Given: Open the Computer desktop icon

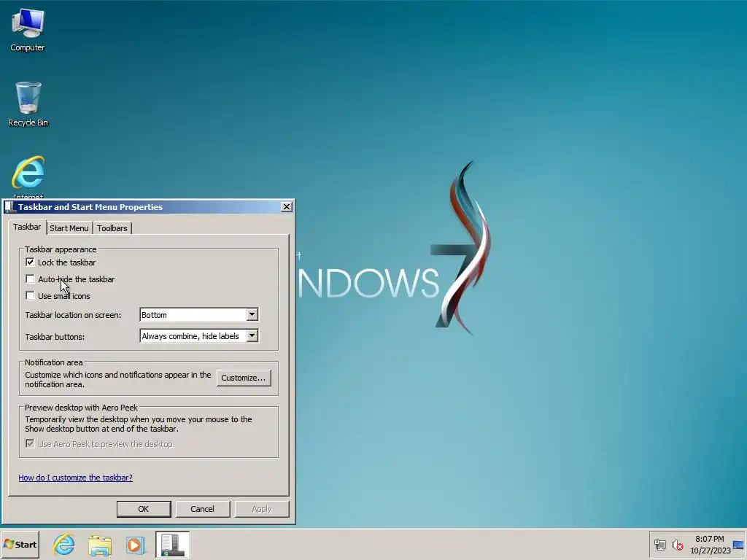Looking at the screenshot, I should 28,29.
